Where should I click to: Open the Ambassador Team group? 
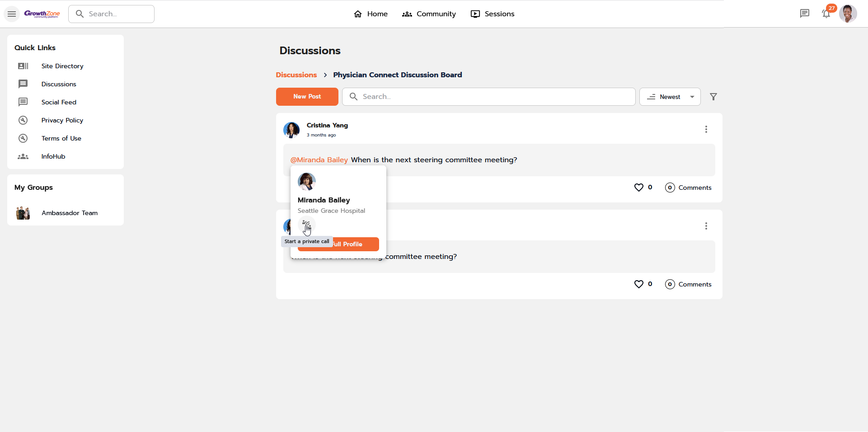click(x=69, y=213)
